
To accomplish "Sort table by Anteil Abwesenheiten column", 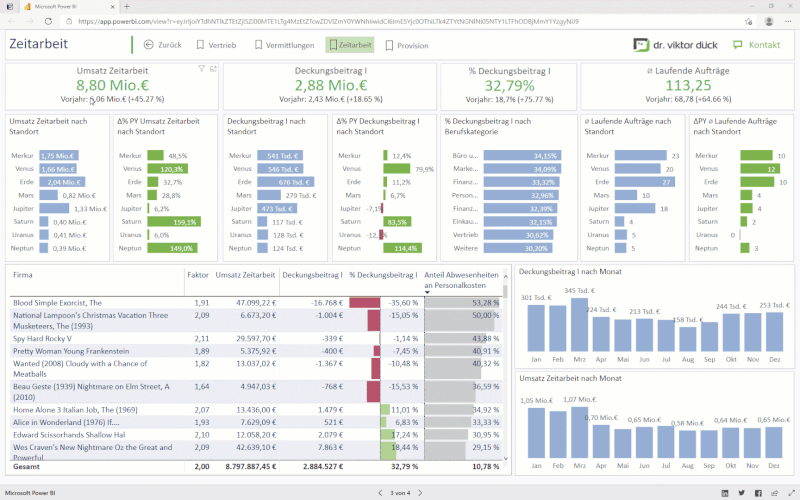I will (461, 280).
